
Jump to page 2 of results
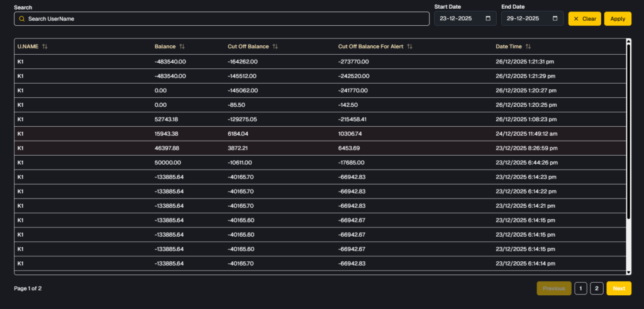click(x=597, y=288)
